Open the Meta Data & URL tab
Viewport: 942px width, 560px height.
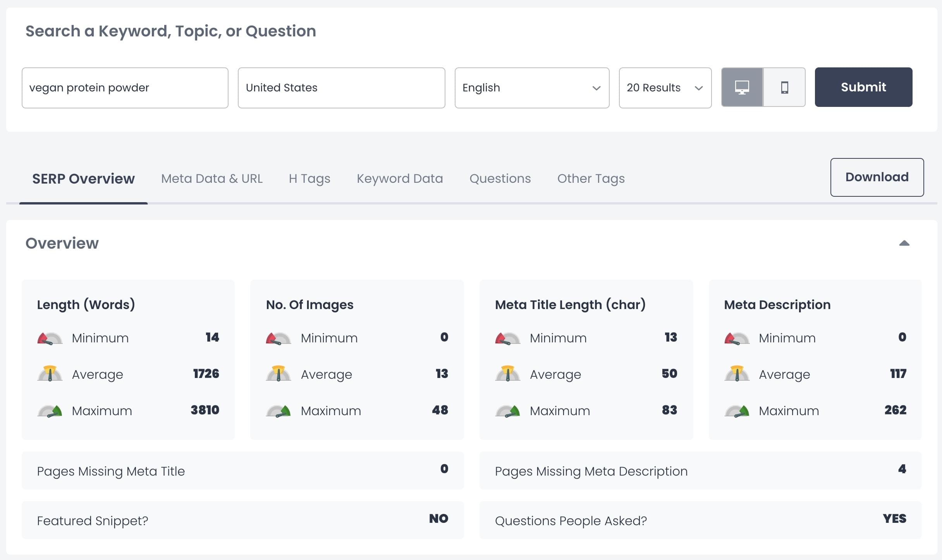point(211,179)
